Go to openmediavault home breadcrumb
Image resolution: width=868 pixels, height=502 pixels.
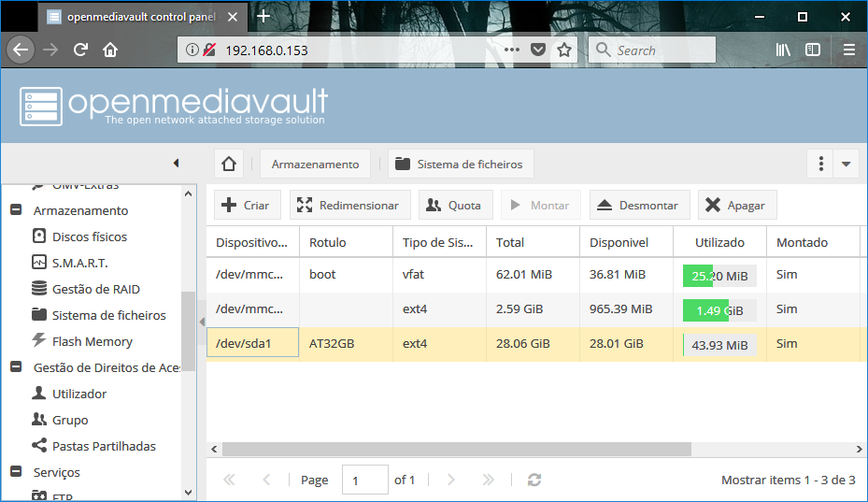click(229, 164)
